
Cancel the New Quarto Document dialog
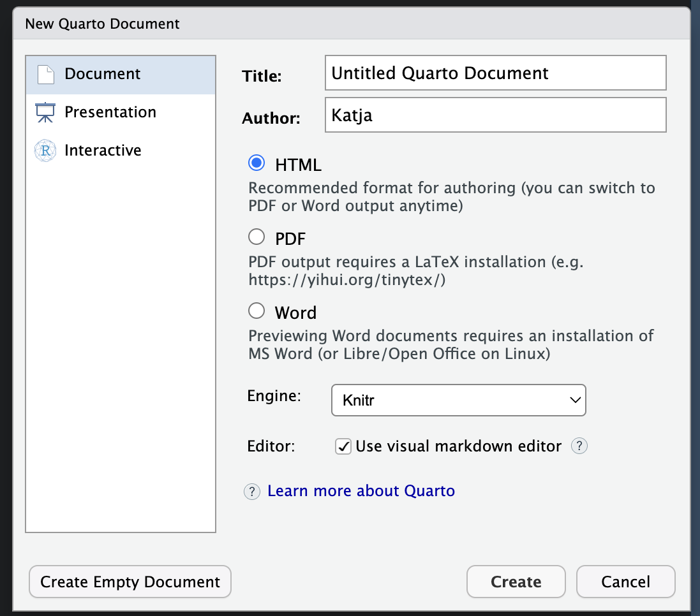[625, 582]
